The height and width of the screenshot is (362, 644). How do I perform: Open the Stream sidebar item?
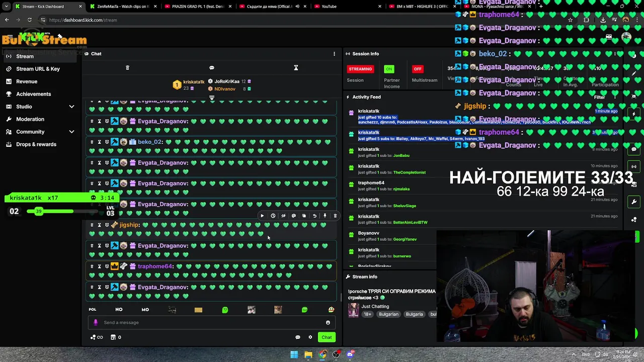(x=40, y=56)
